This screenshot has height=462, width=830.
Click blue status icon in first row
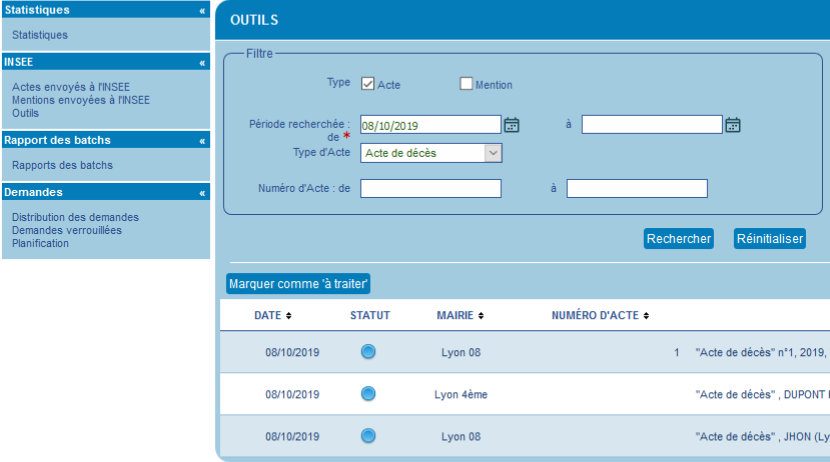pos(368,351)
